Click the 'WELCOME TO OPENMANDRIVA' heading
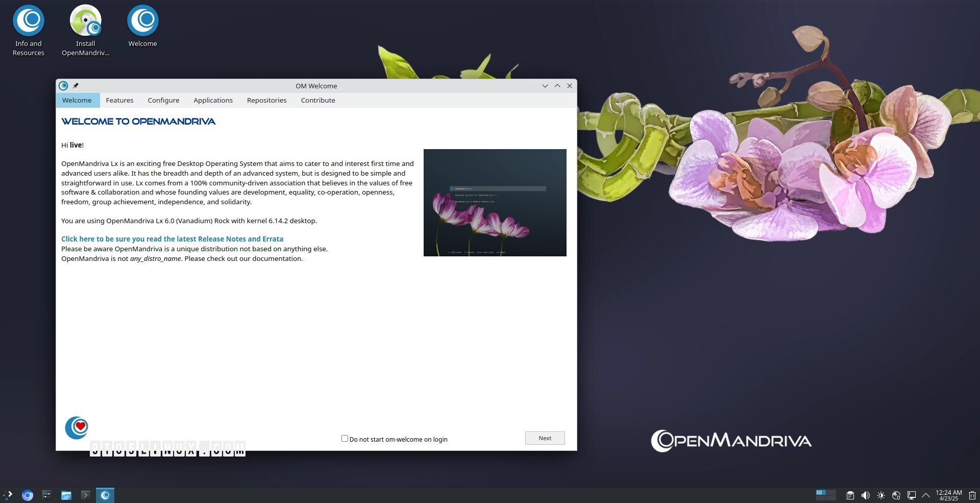Viewport: 980px width, 503px height. pos(138,122)
